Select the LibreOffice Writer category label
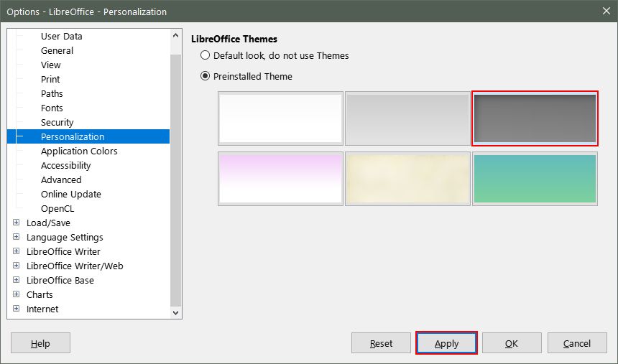 coord(63,252)
